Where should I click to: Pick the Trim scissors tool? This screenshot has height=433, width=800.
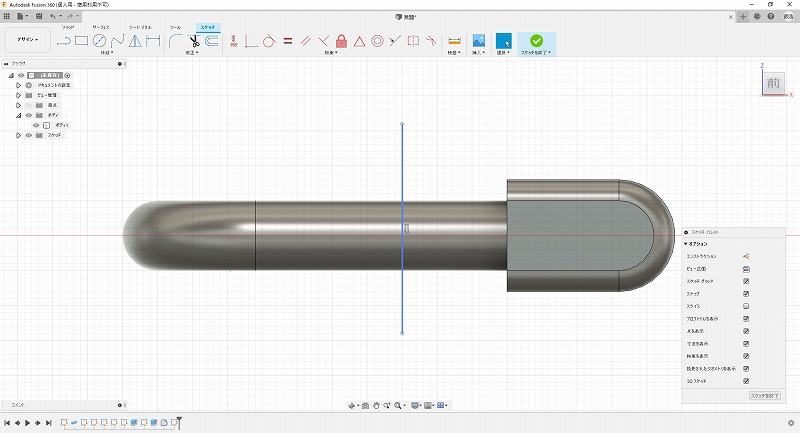194,41
